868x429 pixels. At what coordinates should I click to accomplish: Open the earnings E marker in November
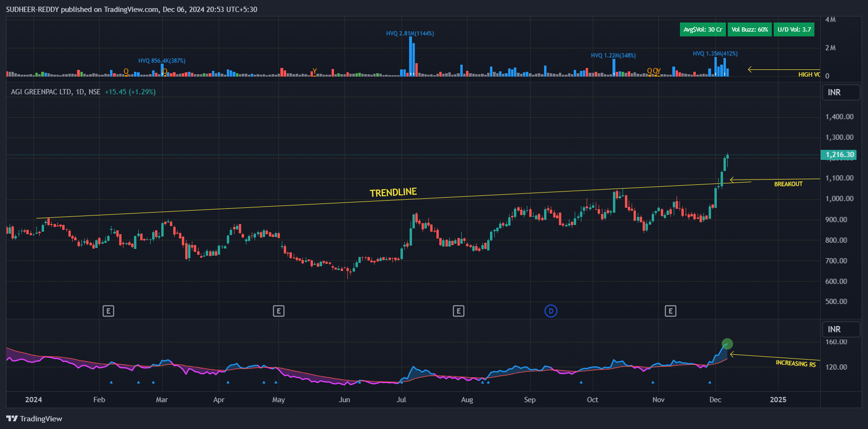pos(670,311)
